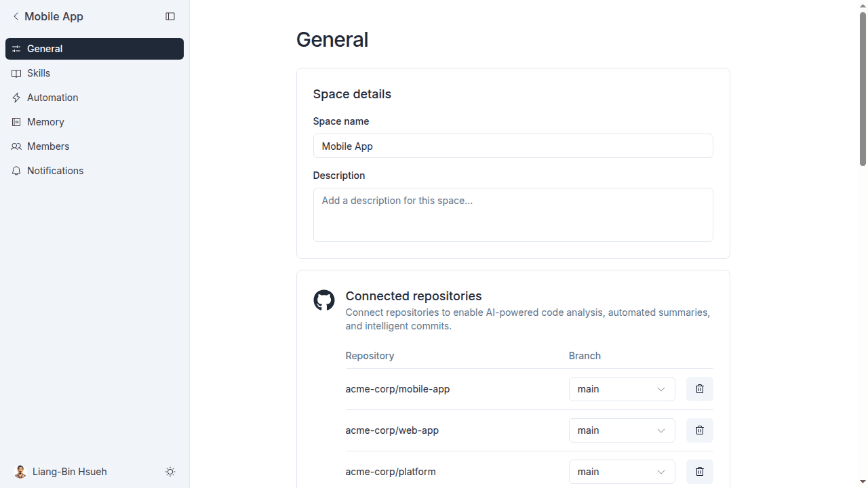Click the Space name input field

click(x=513, y=146)
